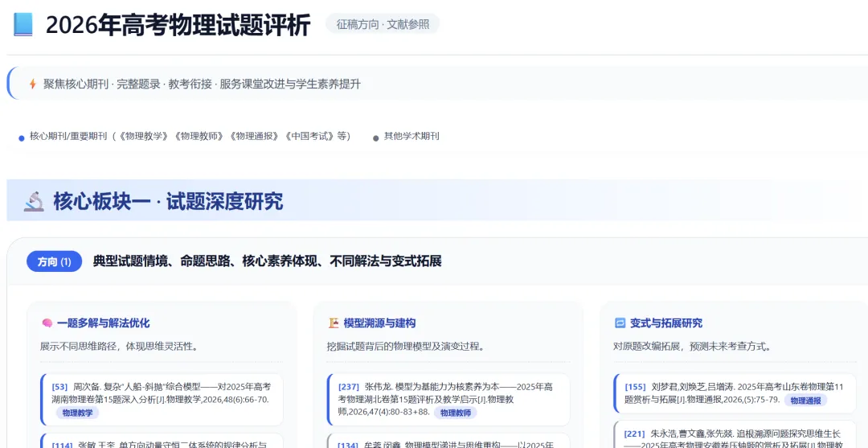Click the 征稿方向·文献参照 badge
Screen dimensions: 868x448
pyautogui.click(x=383, y=25)
